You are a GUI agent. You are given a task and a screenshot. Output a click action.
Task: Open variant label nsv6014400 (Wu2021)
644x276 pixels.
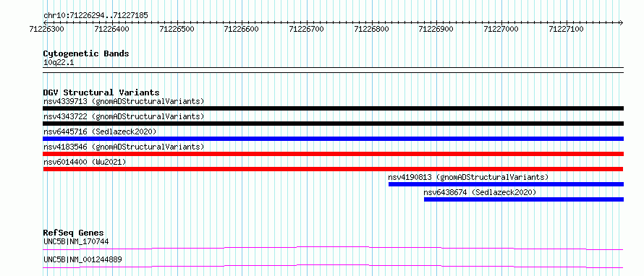pos(85,162)
